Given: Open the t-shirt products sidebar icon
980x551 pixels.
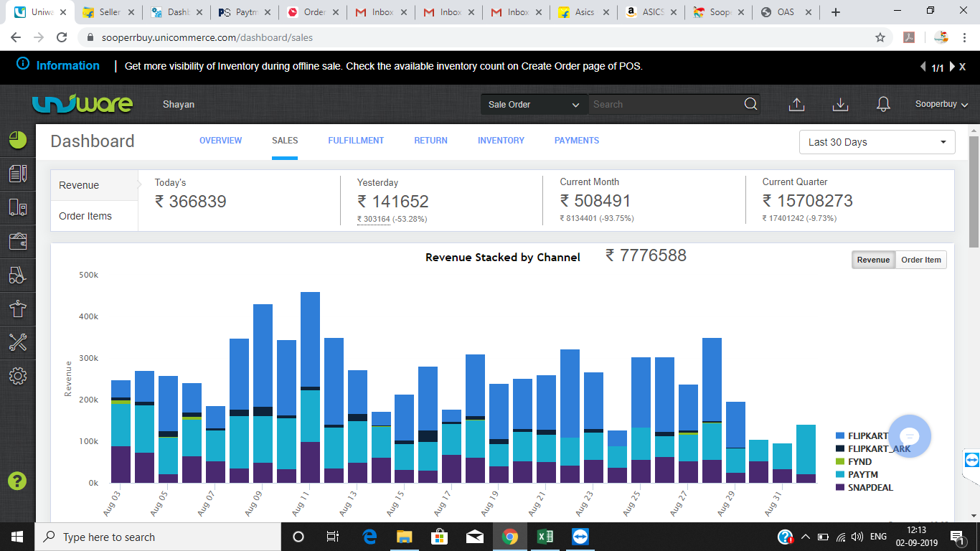Looking at the screenshot, I should (x=18, y=309).
